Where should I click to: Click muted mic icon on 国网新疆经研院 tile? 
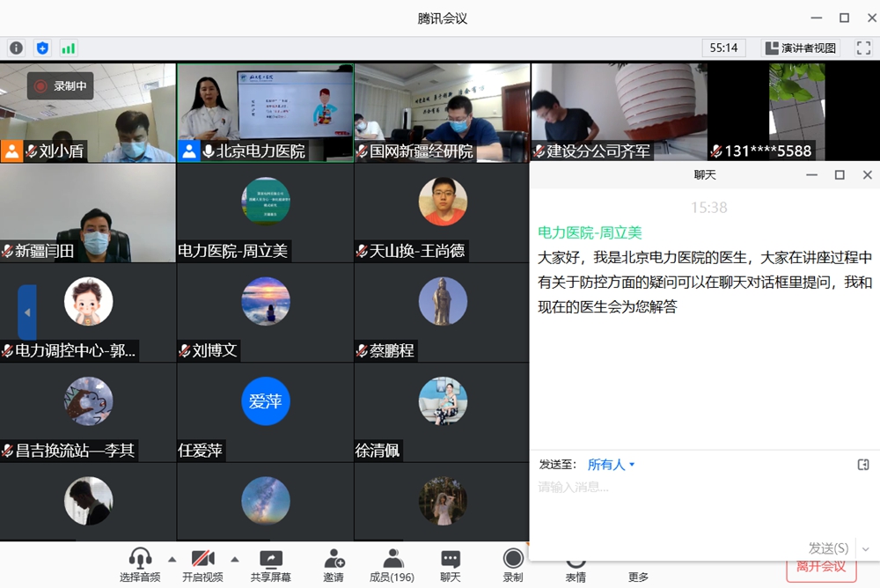tap(363, 151)
